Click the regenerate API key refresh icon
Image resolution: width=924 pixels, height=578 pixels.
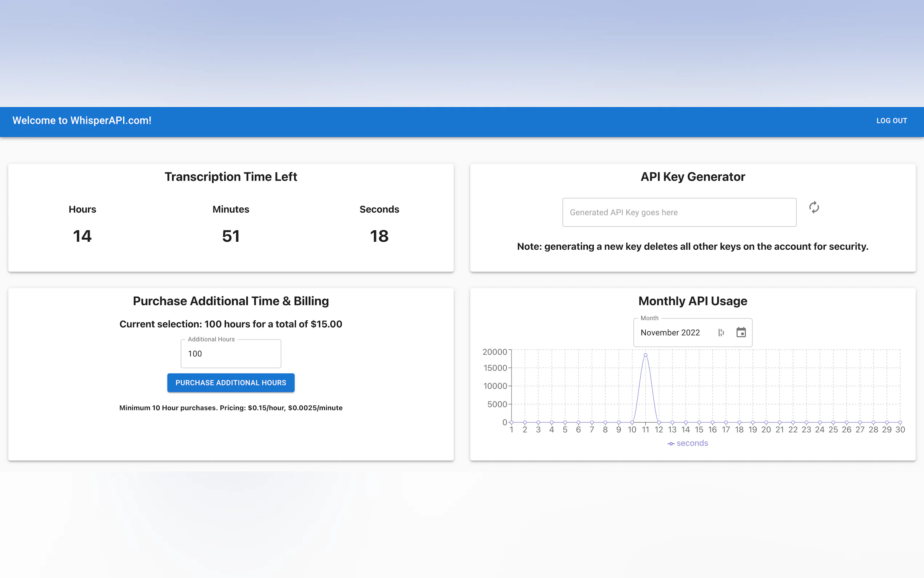pyautogui.click(x=814, y=207)
